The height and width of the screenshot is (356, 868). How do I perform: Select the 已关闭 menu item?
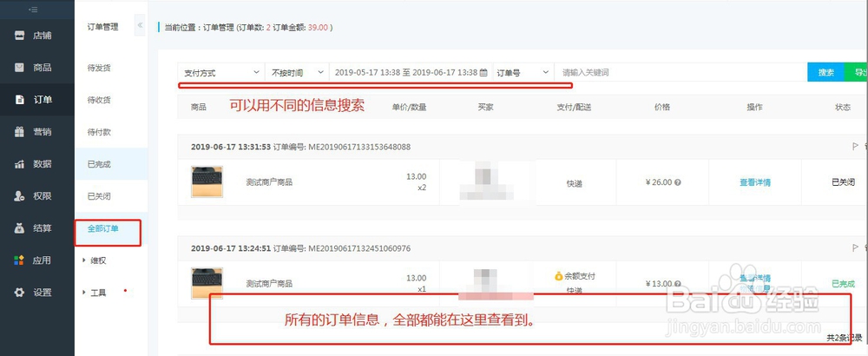click(x=99, y=196)
